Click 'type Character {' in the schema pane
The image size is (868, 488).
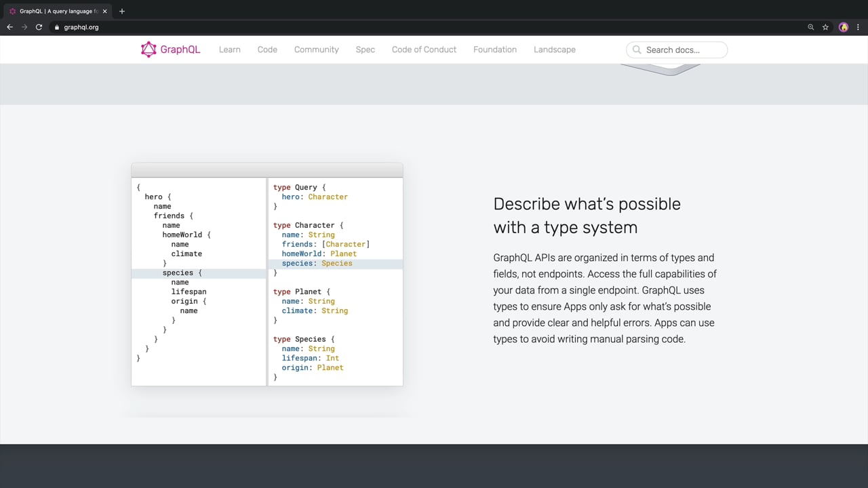pyautogui.click(x=309, y=225)
